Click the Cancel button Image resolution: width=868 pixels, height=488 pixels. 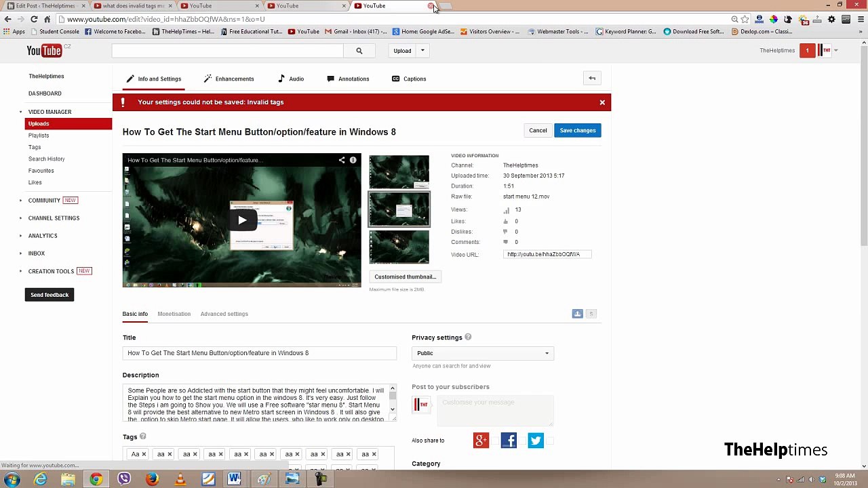538,130
